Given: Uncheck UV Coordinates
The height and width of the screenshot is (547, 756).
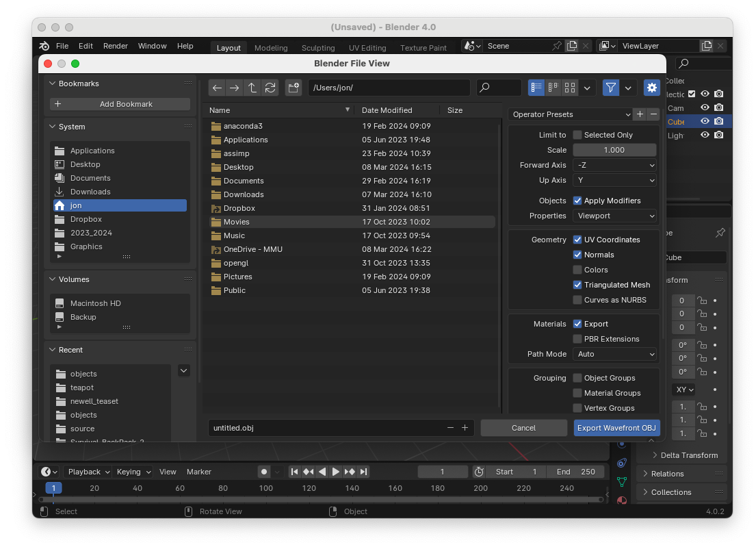Looking at the screenshot, I should click(577, 240).
